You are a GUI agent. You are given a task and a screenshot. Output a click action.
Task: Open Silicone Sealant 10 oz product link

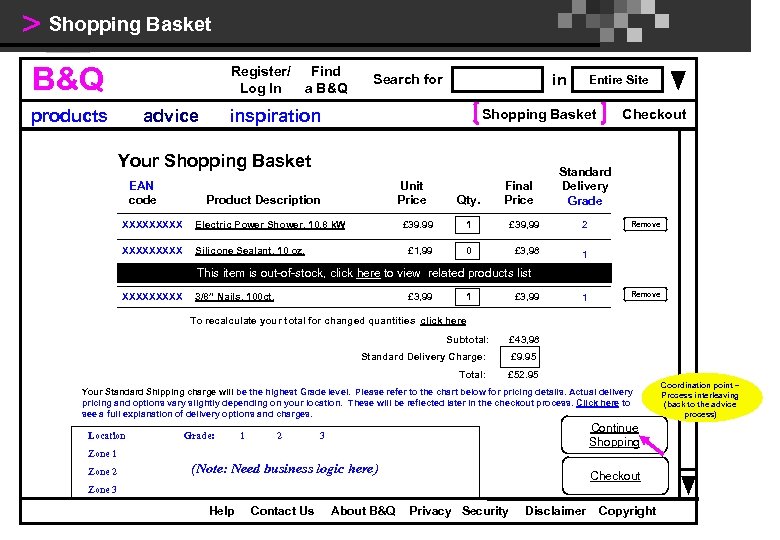point(250,251)
